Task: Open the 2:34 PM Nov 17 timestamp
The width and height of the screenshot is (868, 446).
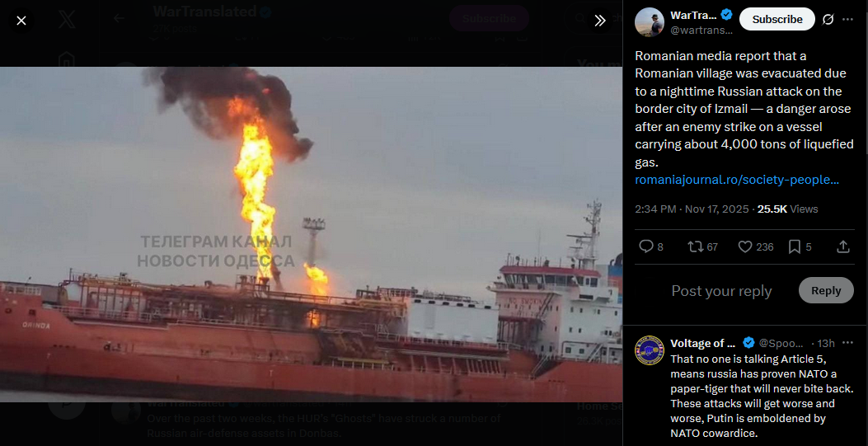Action: 691,209
